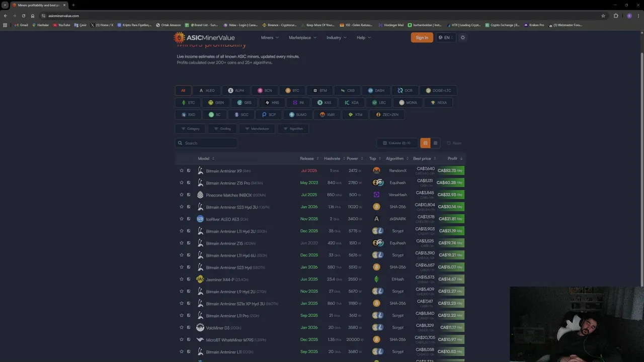Open the Category filter dropdown
Image resolution: width=644 pixels, height=362 pixels.
tap(190, 129)
